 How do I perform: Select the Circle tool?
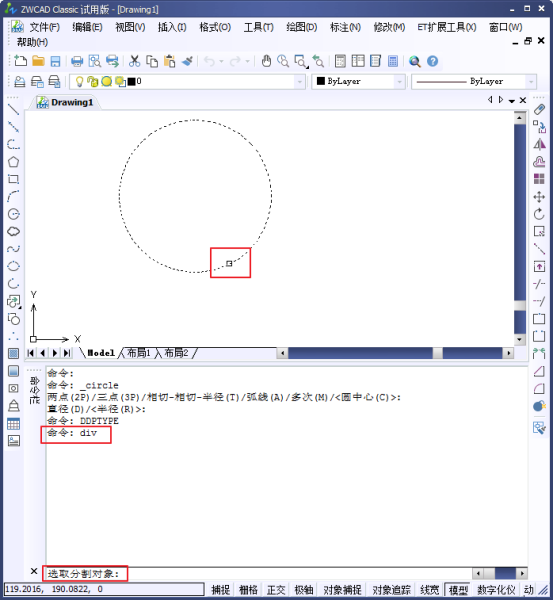point(13,214)
